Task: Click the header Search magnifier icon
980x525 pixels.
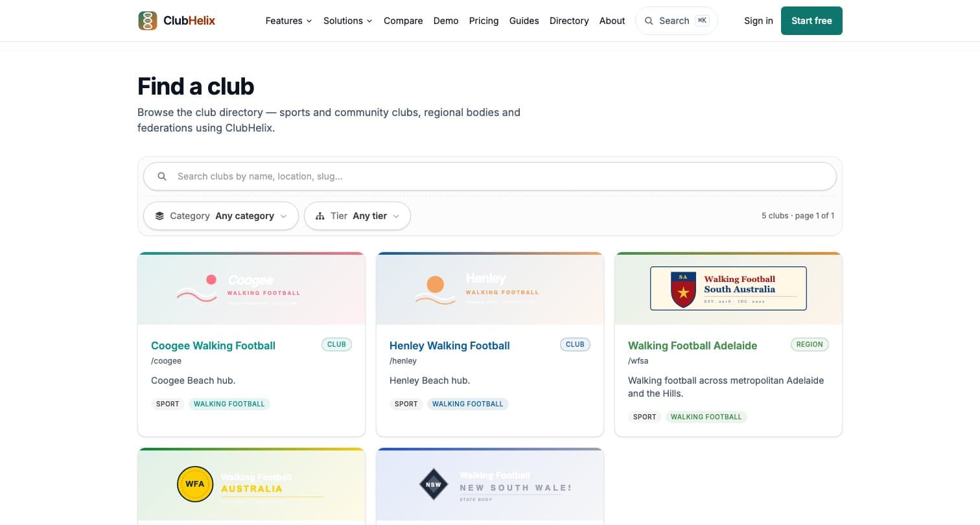Action: [x=649, y=21]
